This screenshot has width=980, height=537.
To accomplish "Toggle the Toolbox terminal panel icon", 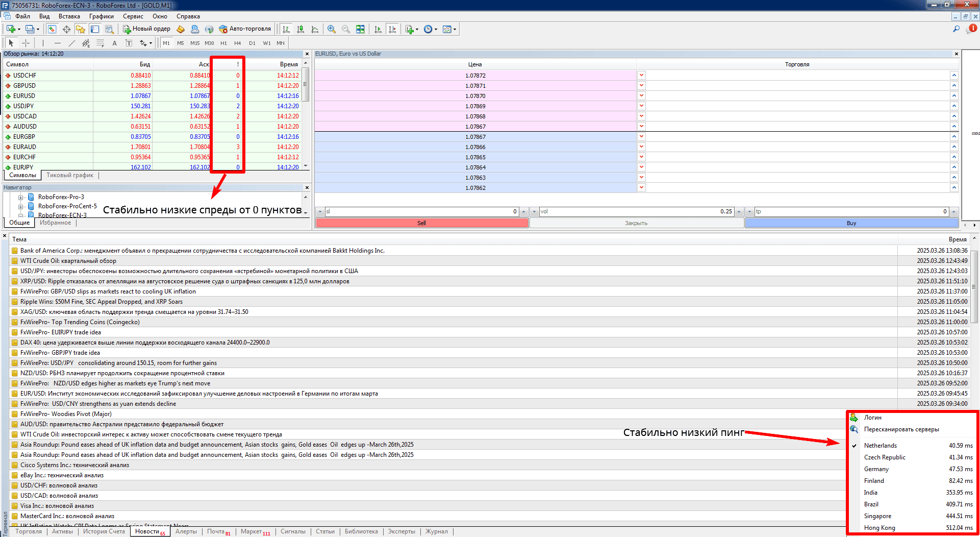I will pyautogui.click(x=95, y=29).
